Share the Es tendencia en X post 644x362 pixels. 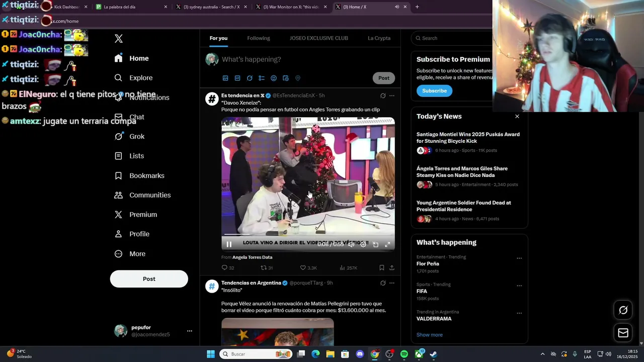(x=392, y=268)
